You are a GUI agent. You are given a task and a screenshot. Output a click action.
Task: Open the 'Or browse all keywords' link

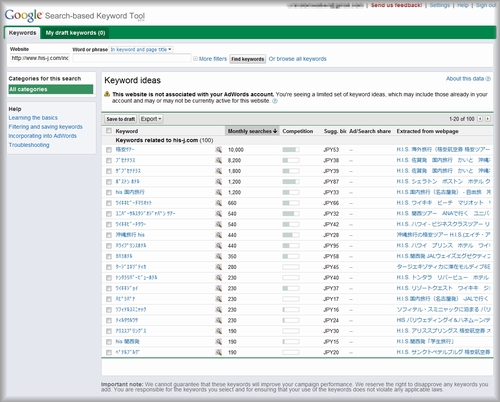click(298, 59)
